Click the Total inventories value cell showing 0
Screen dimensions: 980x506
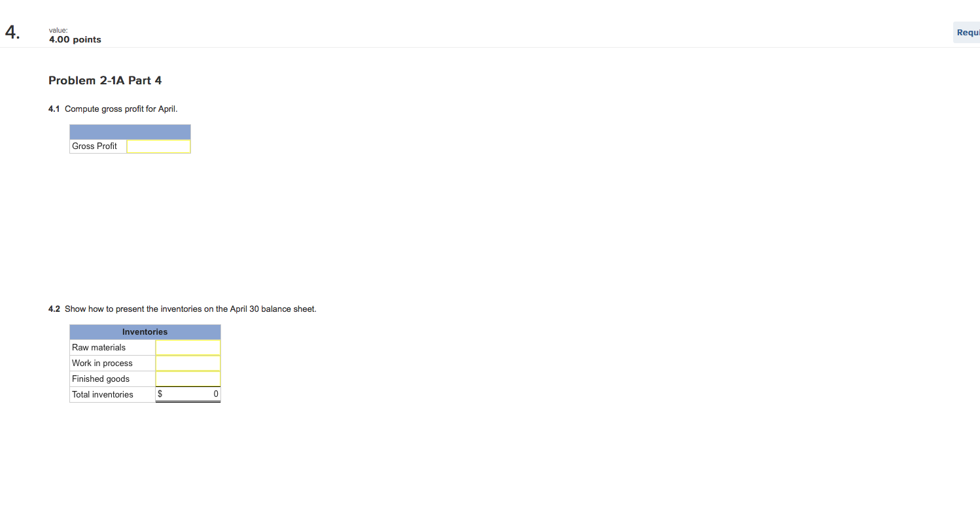(x=188, y=394)
